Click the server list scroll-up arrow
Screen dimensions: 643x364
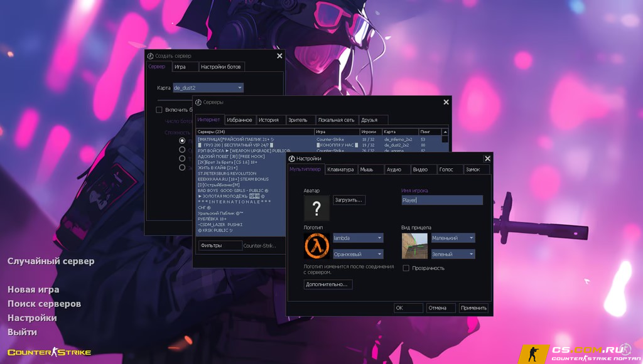[x=445, y=132]
